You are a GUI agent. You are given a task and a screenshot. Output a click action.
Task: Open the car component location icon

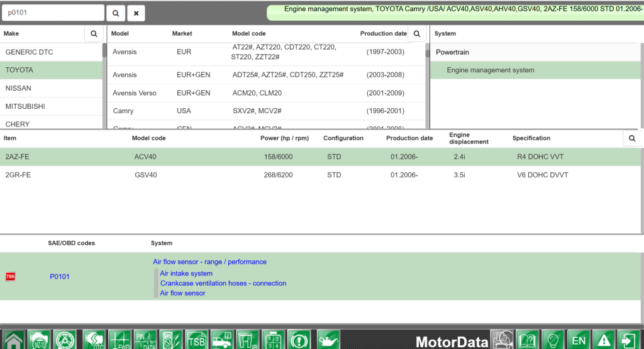[x=222, y=340]
